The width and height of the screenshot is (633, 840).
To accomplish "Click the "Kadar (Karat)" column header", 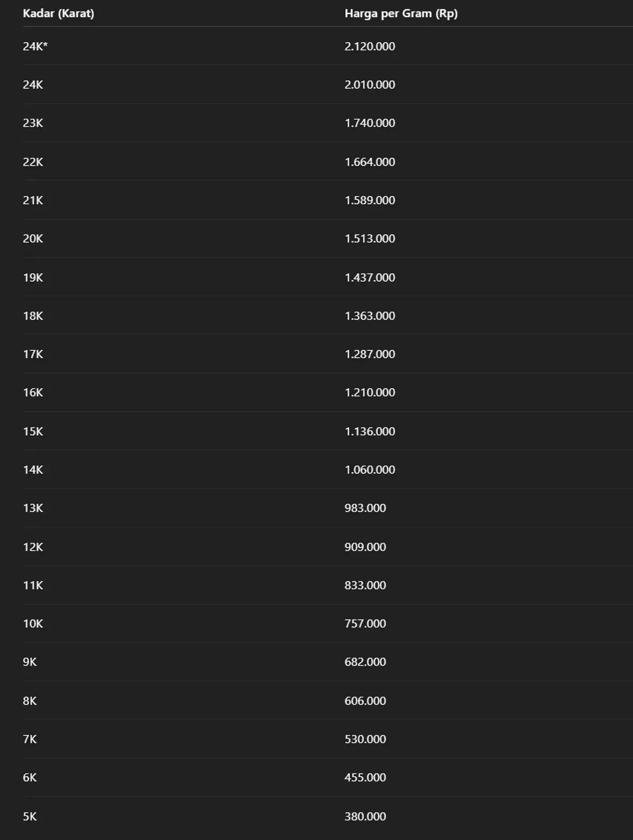I will coord(59,14).
